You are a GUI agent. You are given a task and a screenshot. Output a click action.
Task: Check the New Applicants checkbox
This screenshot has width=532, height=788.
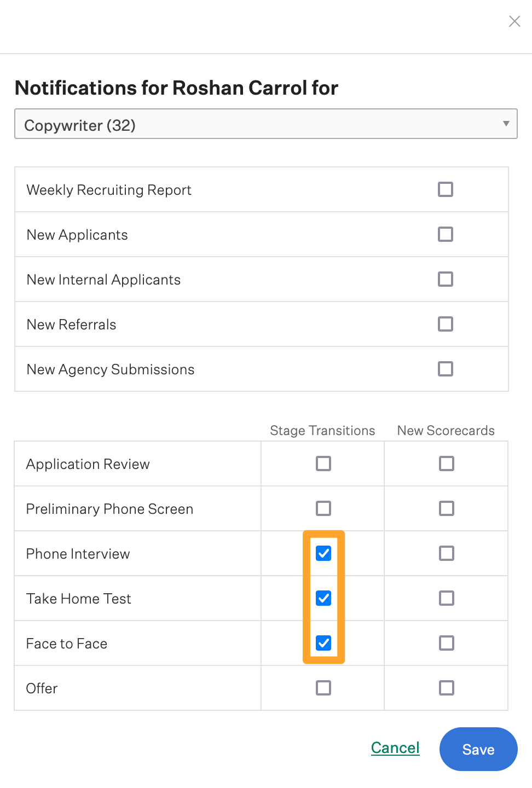click(x=446, y=234)
